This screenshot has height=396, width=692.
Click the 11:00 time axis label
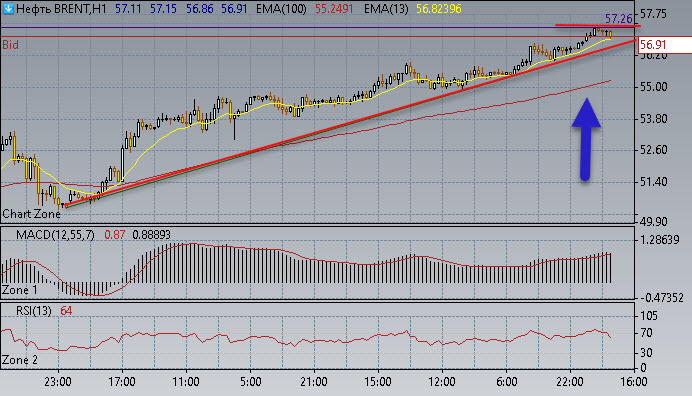pyautogui.click(x=186, y=382)
